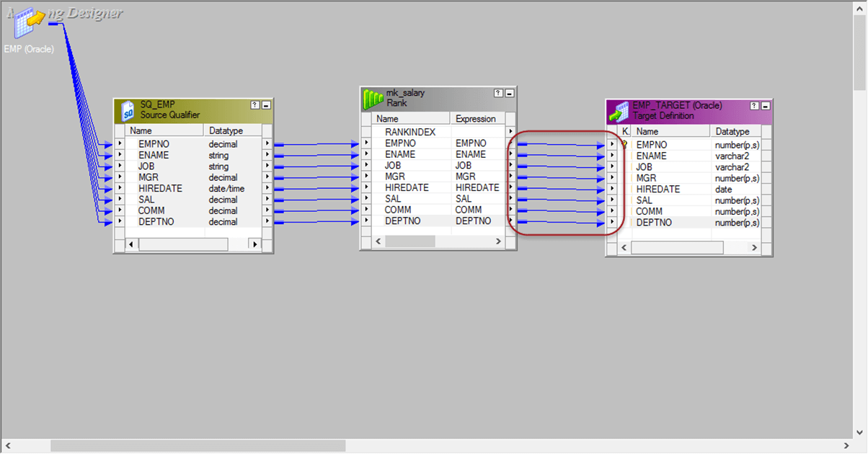Click the left scroll arrow in EMP_TARGET's scrollbar

(x=624, y=247)
